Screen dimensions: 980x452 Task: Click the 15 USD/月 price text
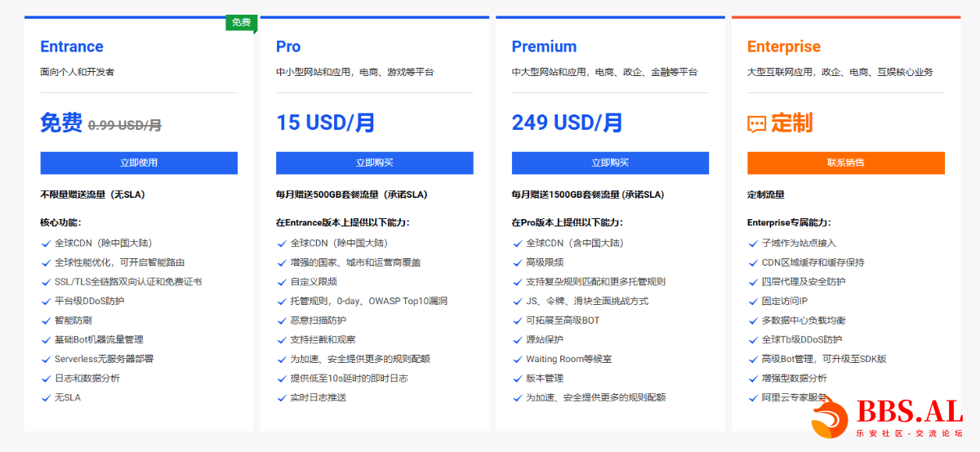click(326, 123)
